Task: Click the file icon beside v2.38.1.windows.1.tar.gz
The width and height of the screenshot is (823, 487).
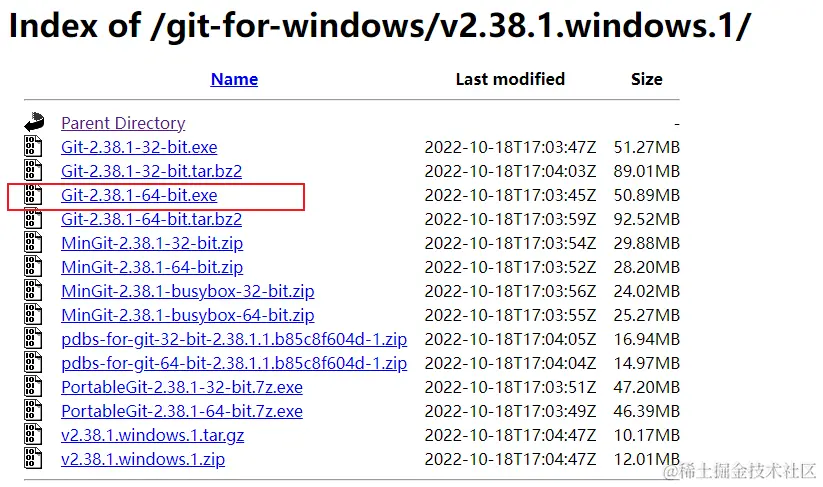Action: coord(33,435)
